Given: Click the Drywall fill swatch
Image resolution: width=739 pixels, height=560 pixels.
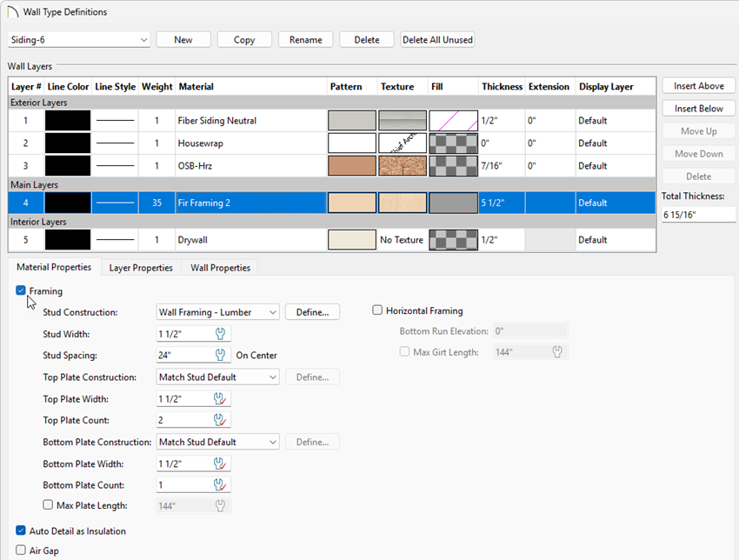Looking at the screenshot, I should click(x=453, y=240).
